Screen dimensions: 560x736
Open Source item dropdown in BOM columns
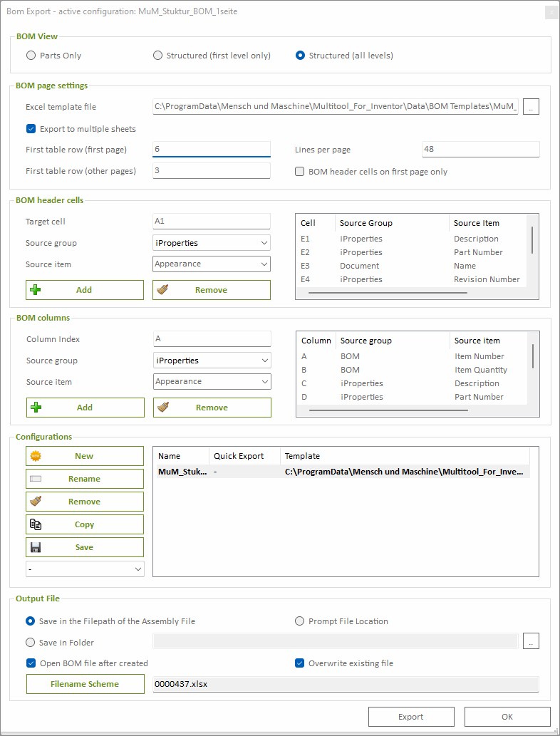212,382
